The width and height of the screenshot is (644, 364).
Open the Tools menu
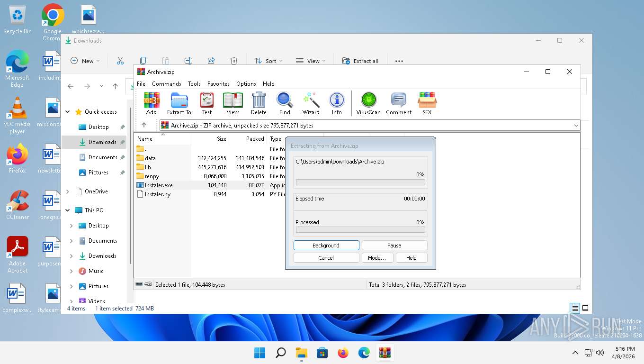pyautogui.click(x=194, y=83)
